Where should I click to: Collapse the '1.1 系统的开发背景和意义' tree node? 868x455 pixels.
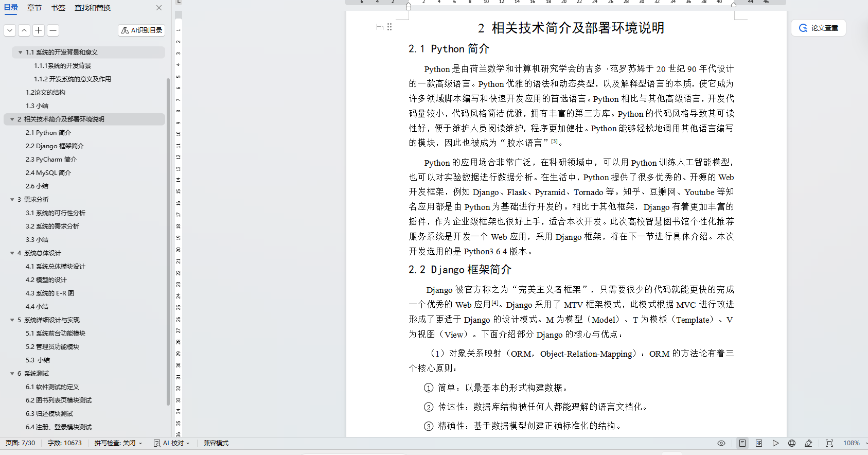pos(20,52)
